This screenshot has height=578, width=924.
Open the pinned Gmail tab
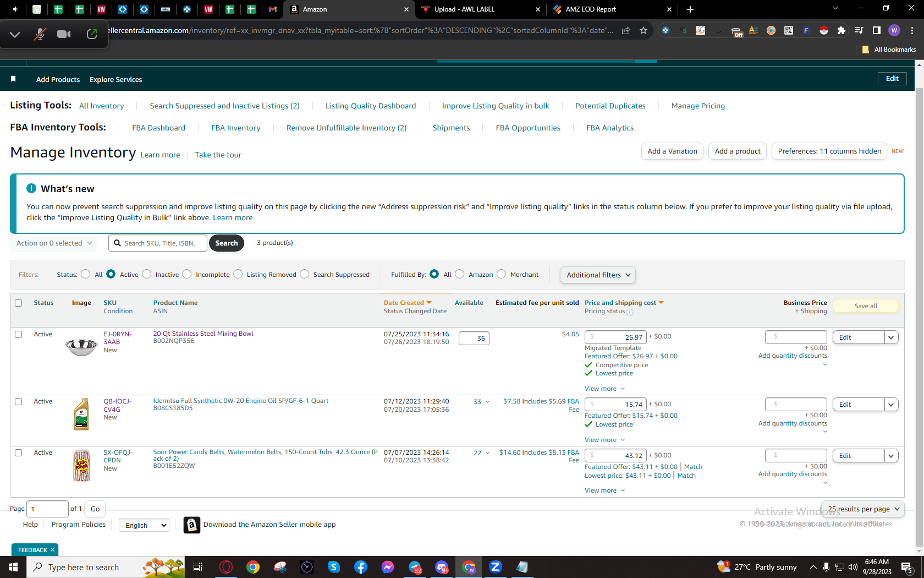point(273,9)
